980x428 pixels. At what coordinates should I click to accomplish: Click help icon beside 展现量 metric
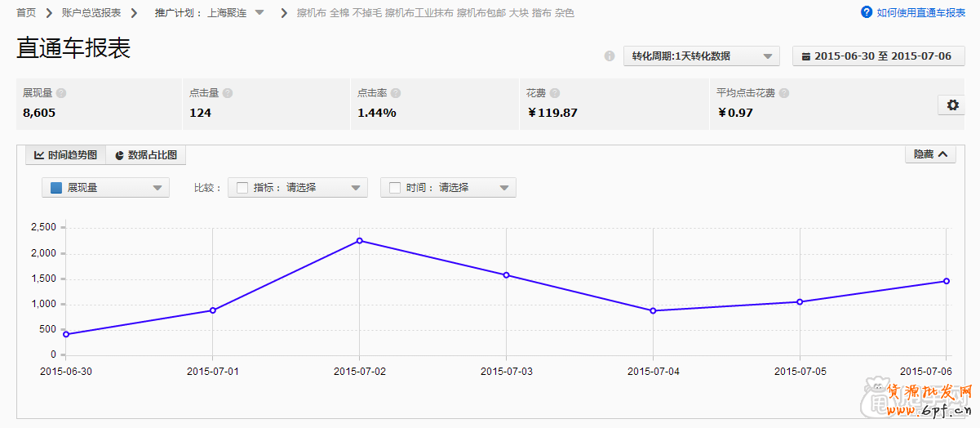(x=61, y=93)
